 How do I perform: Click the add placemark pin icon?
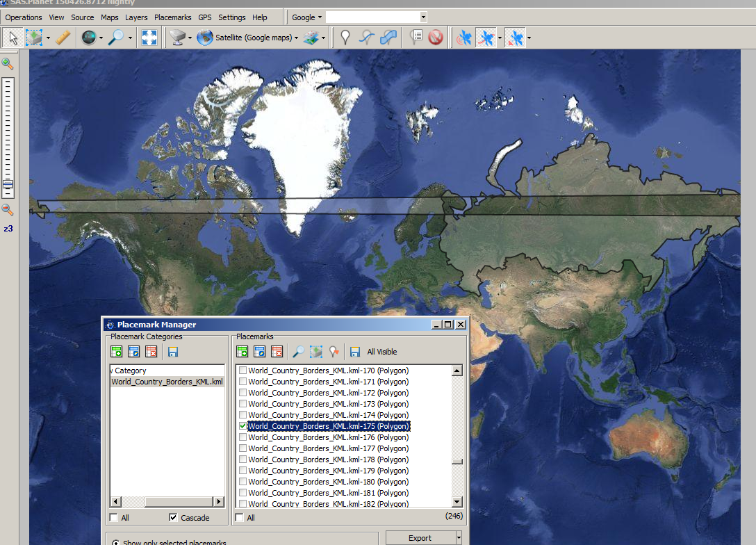[345, 38]
